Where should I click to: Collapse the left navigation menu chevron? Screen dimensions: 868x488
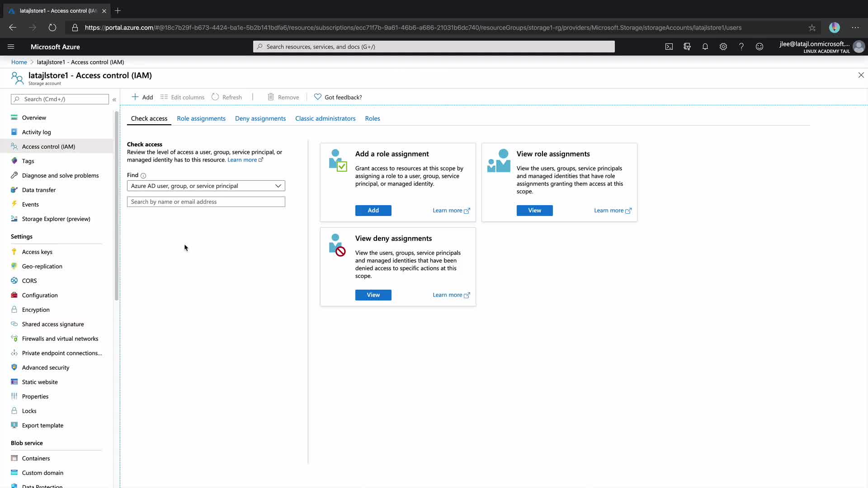114,99
